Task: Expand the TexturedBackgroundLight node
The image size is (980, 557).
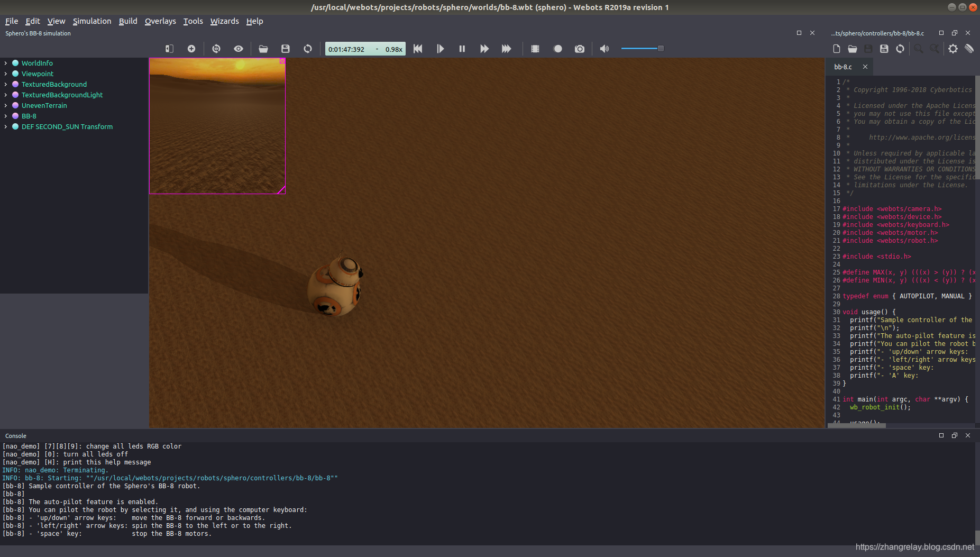Action: tap(6, 95)
